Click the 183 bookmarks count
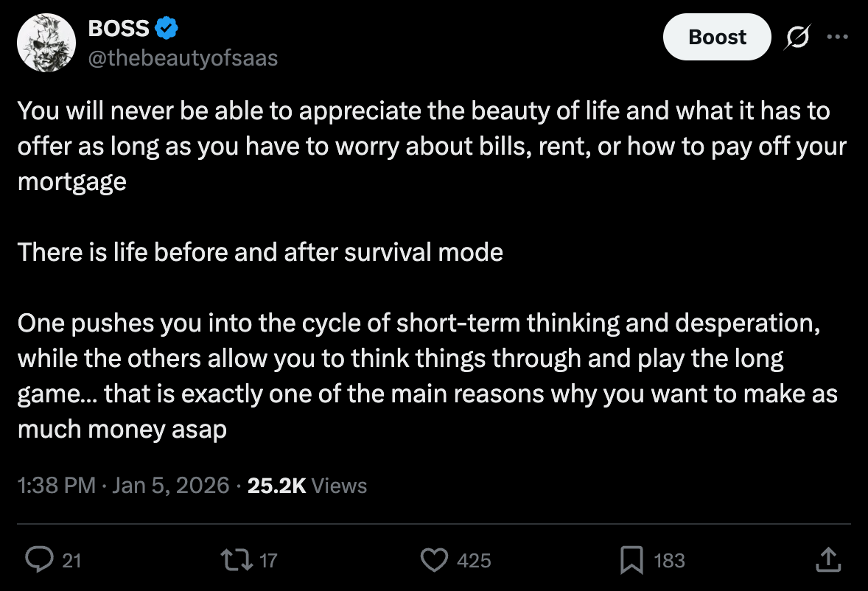The height and width of the screenshot is (591, 868). click(669, 561)
